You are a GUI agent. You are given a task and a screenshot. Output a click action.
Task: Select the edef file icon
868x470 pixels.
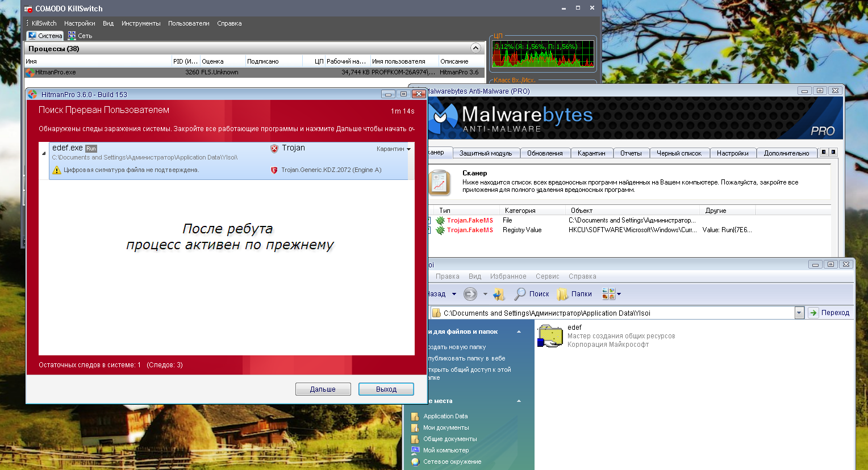(x=550, y=335)
